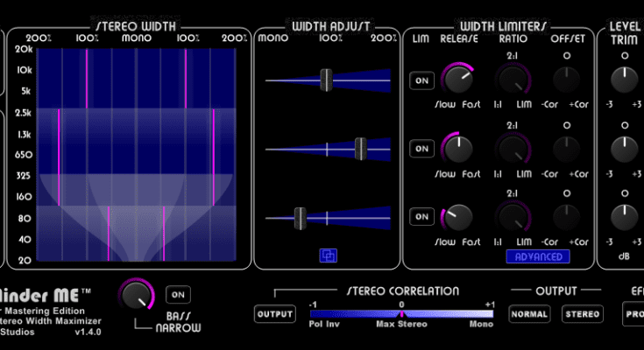644x350 pixels.
Task: Click the middle band width adjust slider handle
Action: (x=359, y=149)
